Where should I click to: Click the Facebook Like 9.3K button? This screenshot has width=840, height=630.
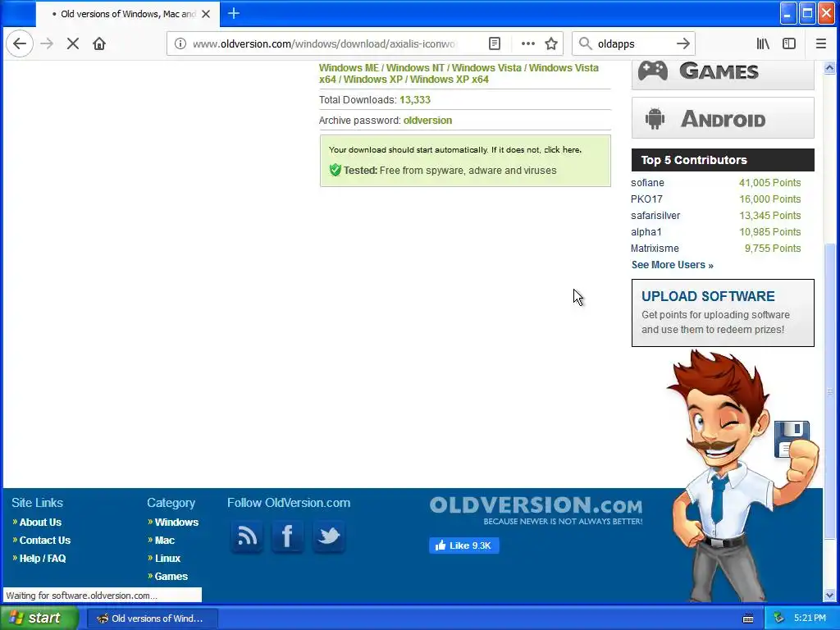tap(464, 546)
